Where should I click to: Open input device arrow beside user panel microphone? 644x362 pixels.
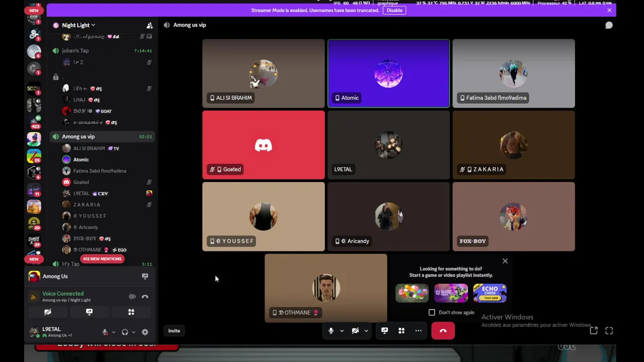[113, 332]
